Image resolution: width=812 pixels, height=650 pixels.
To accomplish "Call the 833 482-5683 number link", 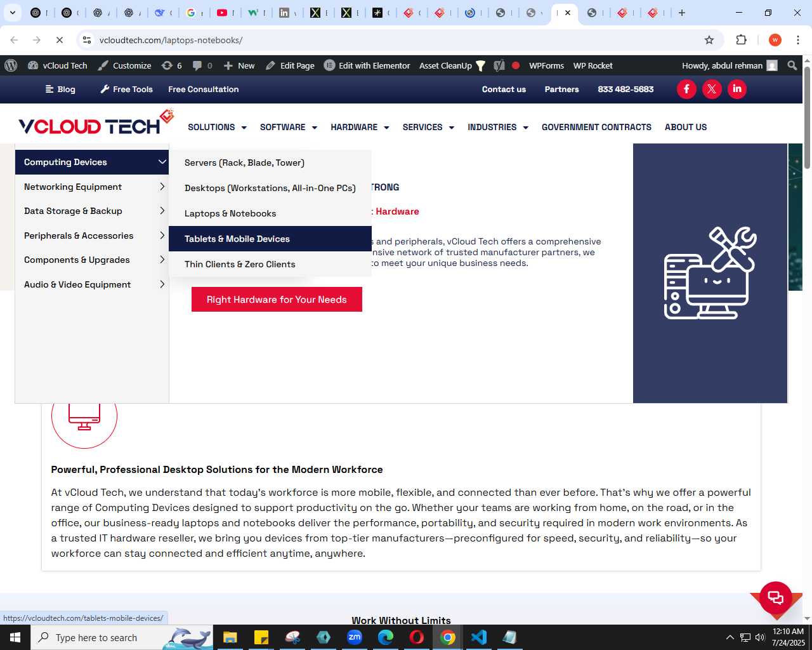I will point(625,89).
